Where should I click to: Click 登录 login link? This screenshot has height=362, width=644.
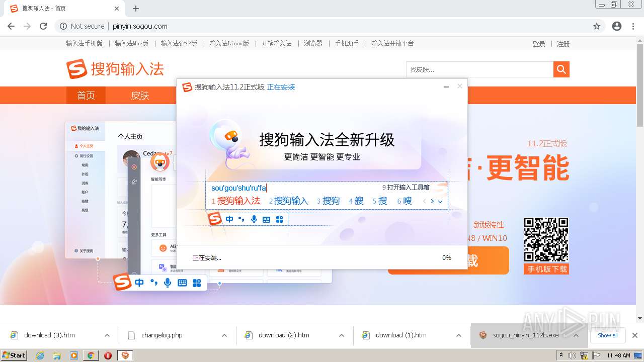click(539, 44)
